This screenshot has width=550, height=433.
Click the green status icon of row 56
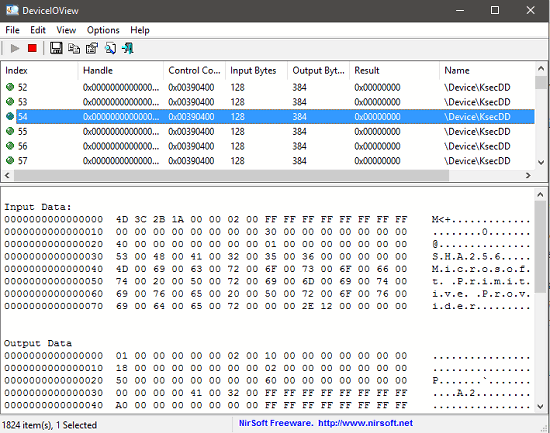coord(10,146)
